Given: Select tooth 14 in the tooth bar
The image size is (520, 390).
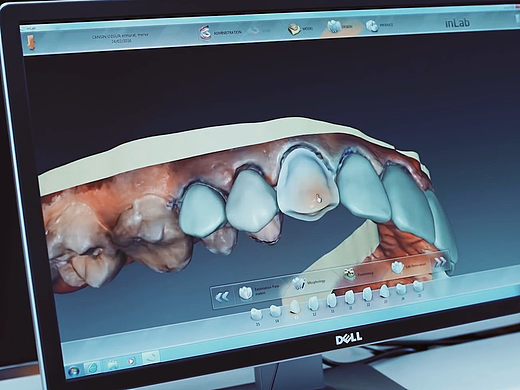Looking at the screenshot, I should (275, 313).
